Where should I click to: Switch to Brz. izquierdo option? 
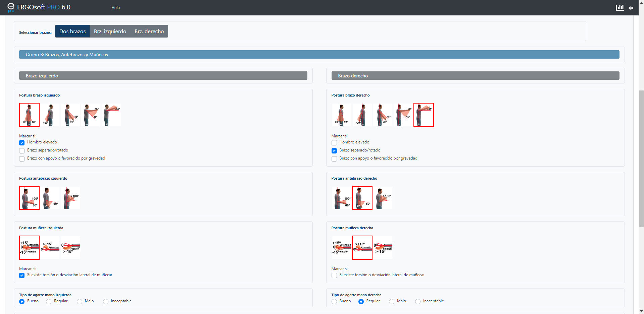[110, 31]
